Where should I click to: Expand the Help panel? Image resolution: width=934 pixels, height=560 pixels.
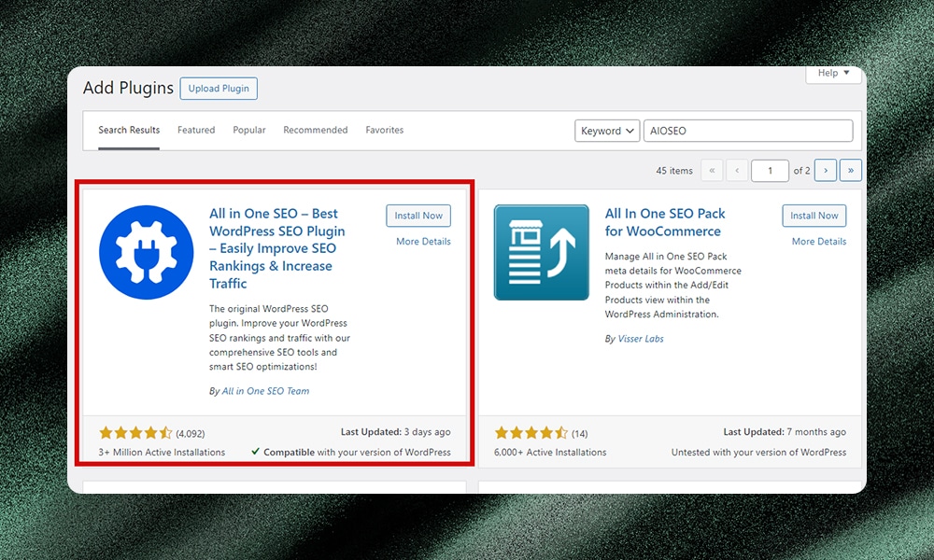tap(833, 73)
